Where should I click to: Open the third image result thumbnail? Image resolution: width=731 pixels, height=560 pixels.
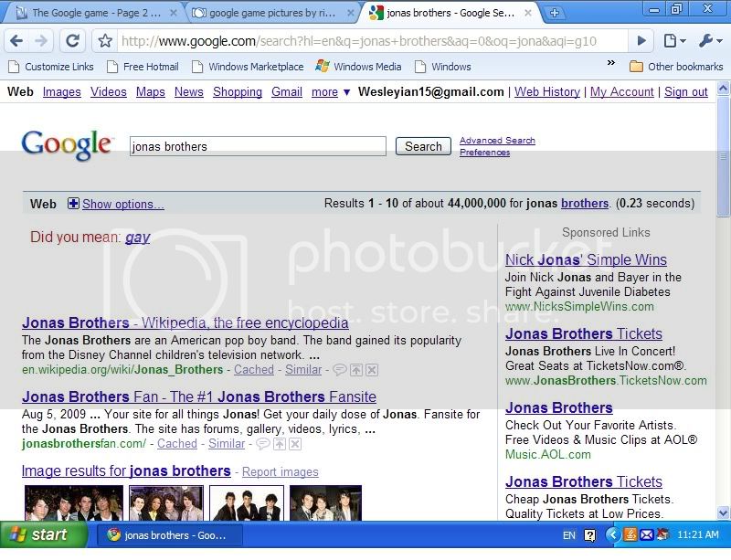[x=247, y=502]
